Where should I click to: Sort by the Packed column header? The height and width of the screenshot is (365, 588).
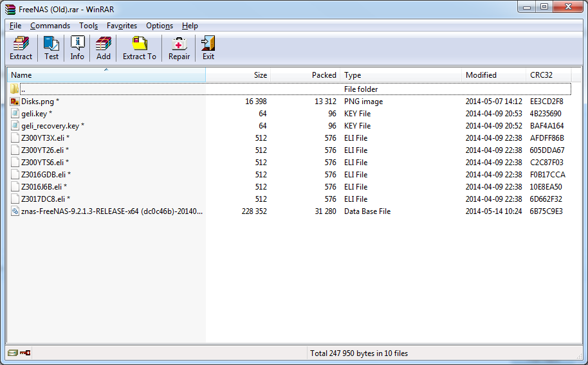tap(305, 75)
